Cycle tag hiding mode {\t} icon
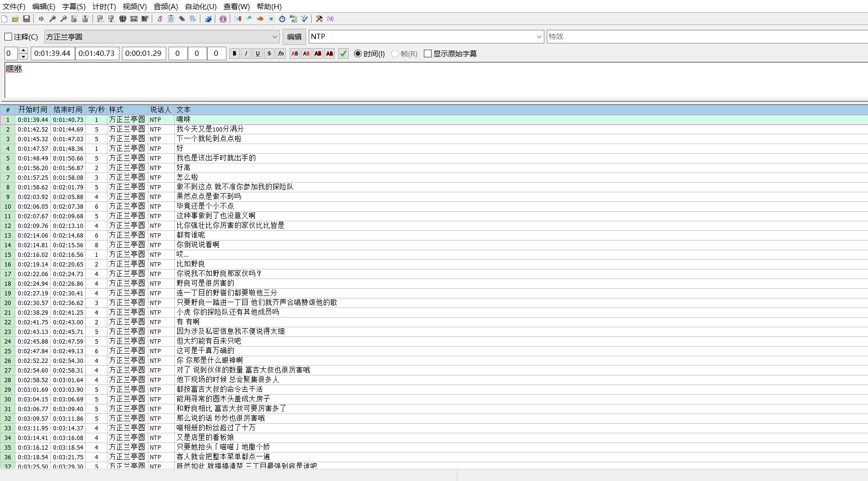The width and height of the screenshot is (868, 481). 330,19
